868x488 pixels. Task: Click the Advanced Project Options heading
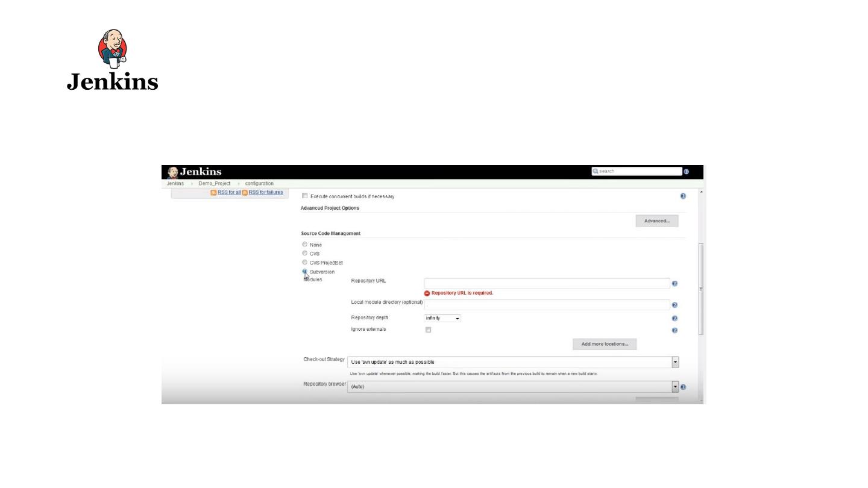pyautogui.click(x=330, y=208)
